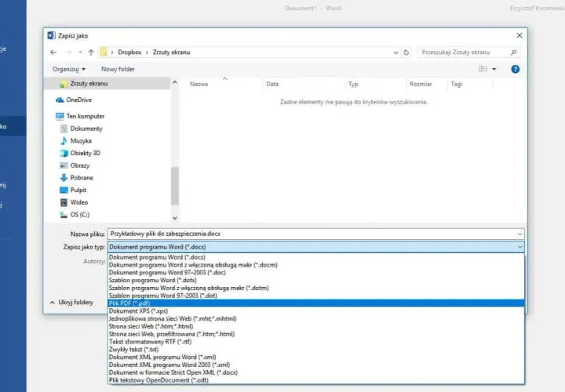Select Dokument XPS (*.xps) option
Image resolution: width=565 pixels, height=392 pixels.
316,311
